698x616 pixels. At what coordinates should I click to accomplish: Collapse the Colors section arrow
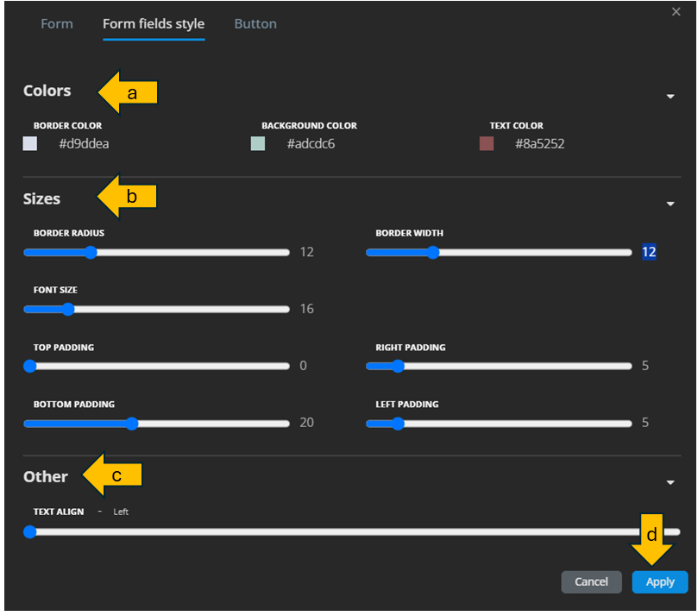pos(670,97)
